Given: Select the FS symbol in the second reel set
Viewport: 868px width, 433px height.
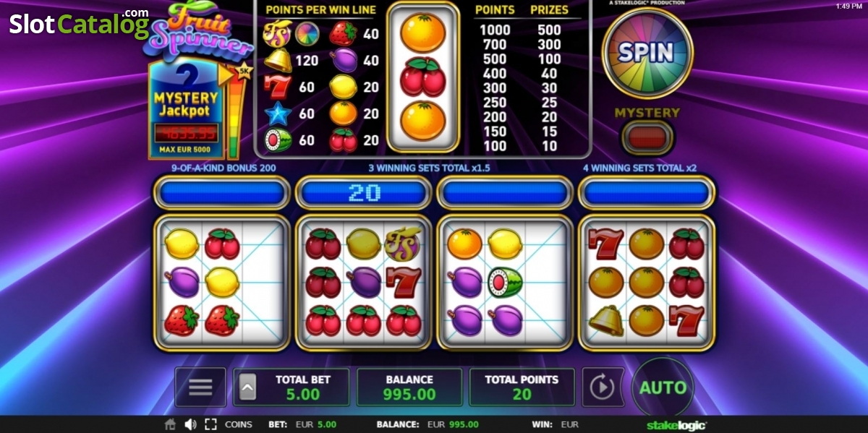Looking at the screenshot, I should 404,244.
